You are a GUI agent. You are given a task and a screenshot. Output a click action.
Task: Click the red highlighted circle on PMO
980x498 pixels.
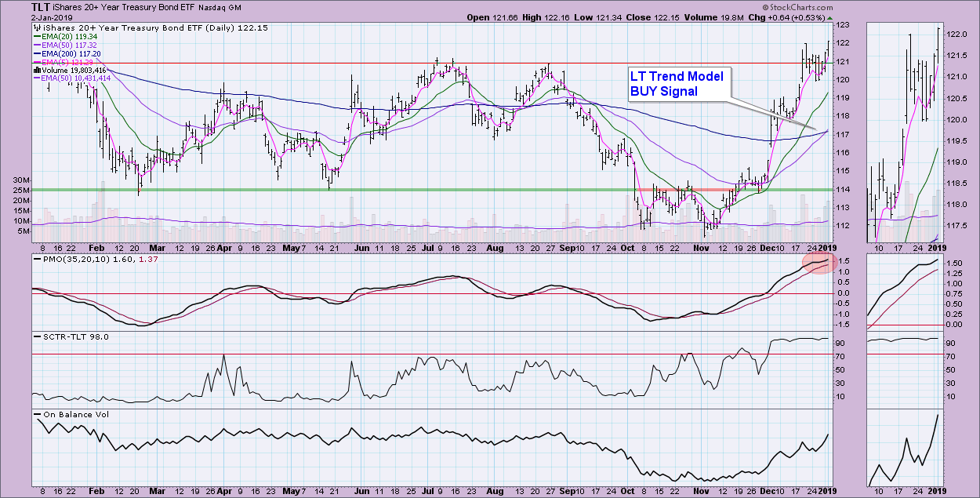pos(819,263)
